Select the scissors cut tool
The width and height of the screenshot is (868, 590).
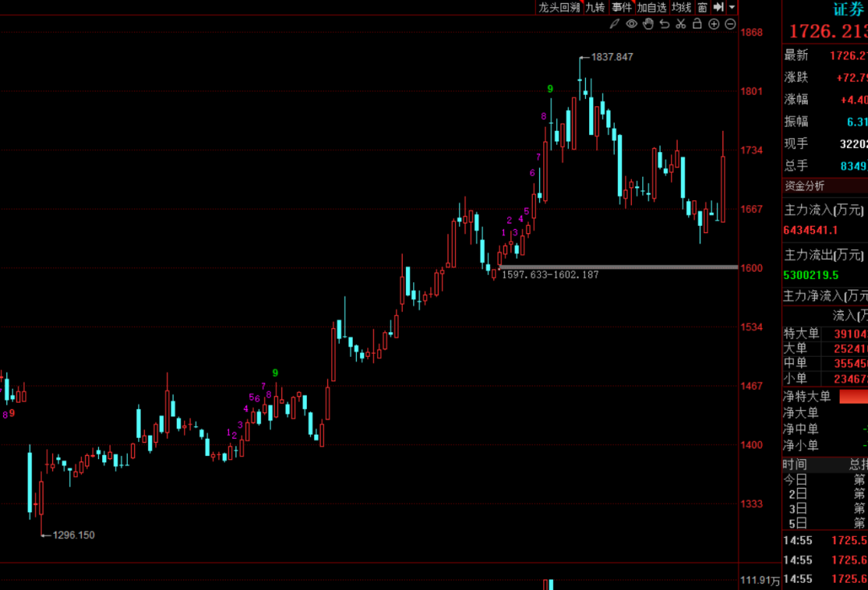point(681,24)
